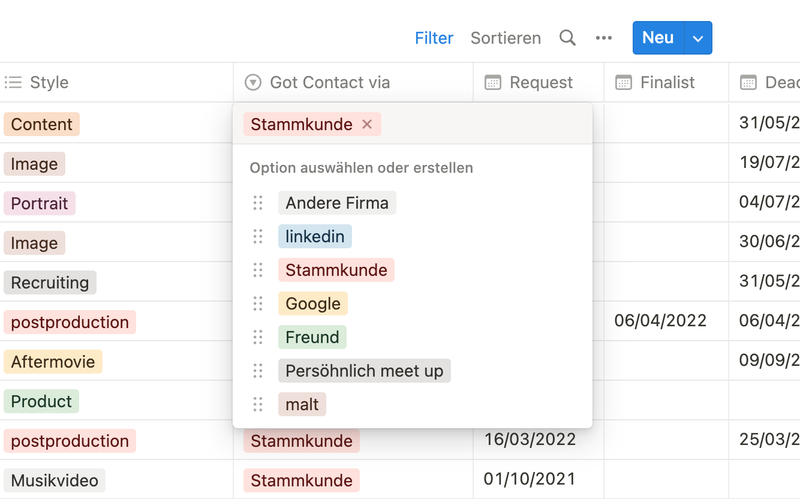Open the three-dot more options menu

[x=603, y=38]
